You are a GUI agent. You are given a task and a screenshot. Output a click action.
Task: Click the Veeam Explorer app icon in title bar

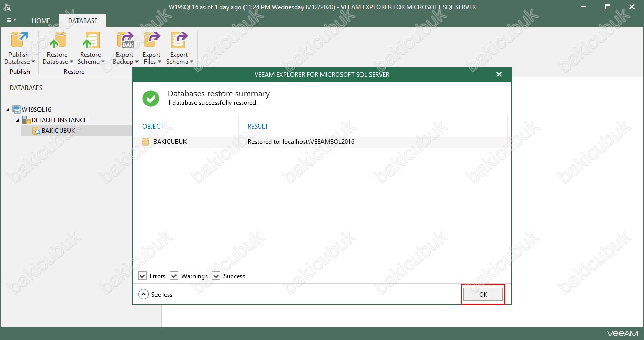8,7
